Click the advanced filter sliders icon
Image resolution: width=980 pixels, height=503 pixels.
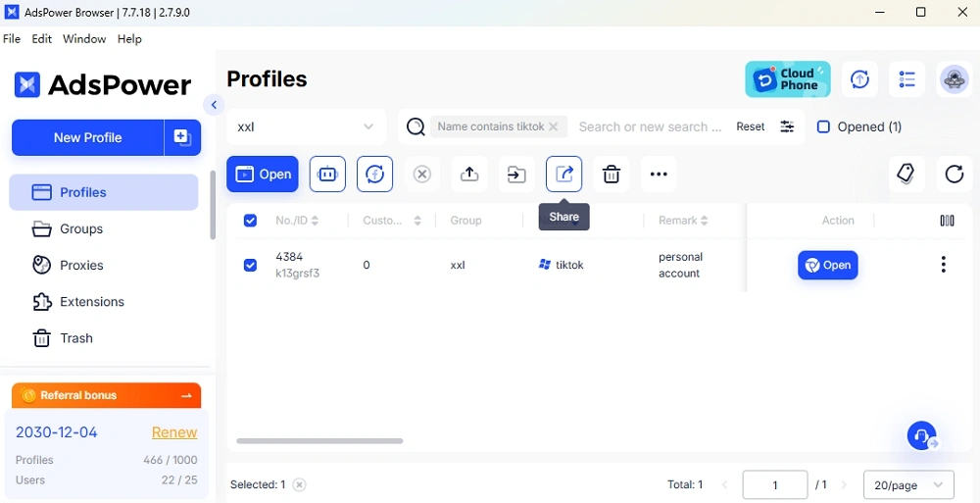[787, 126]
